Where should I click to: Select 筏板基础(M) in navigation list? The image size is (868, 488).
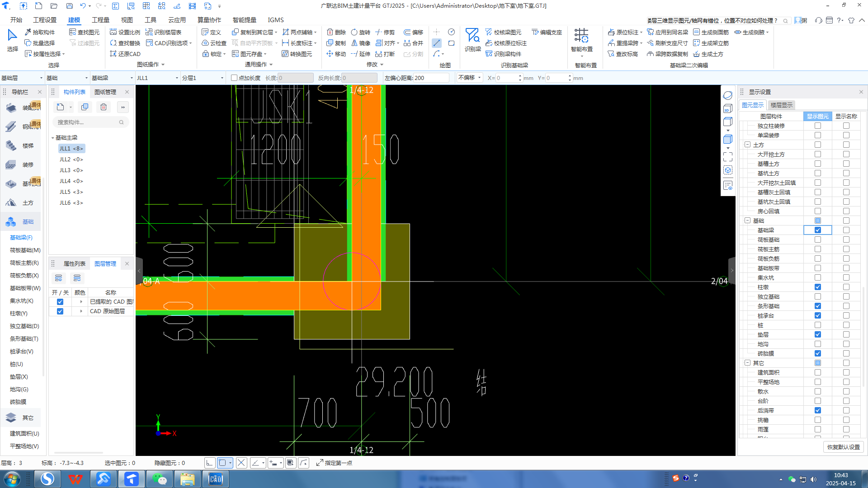click(25, 250)
